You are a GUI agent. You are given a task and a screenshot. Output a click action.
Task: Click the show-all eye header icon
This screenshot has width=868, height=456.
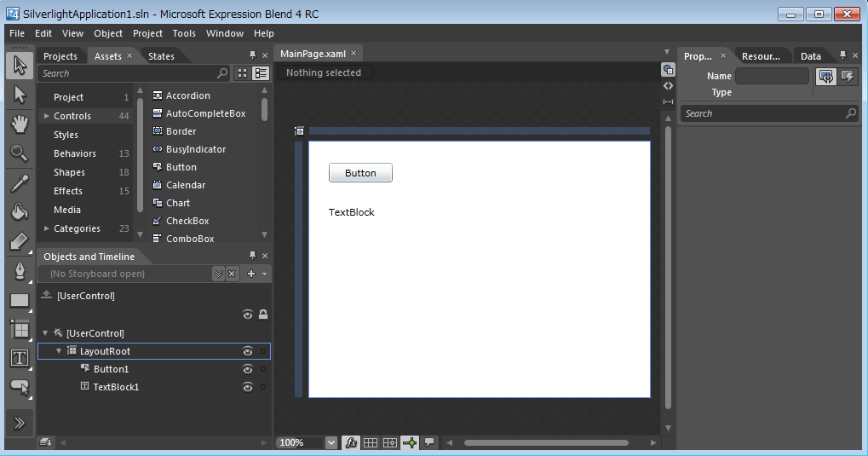tap(247, 315)
